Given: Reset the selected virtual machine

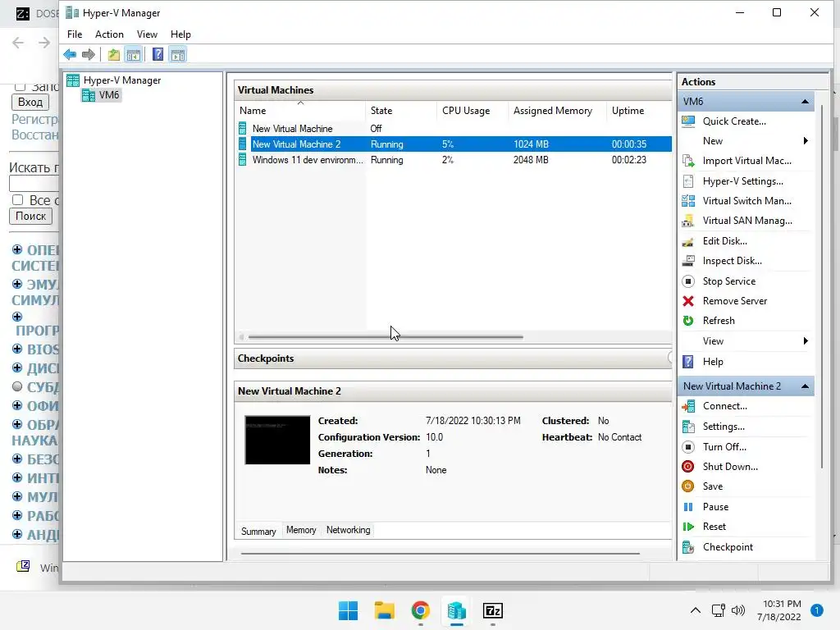Looking at the screenshot, I should coord(714,527).
